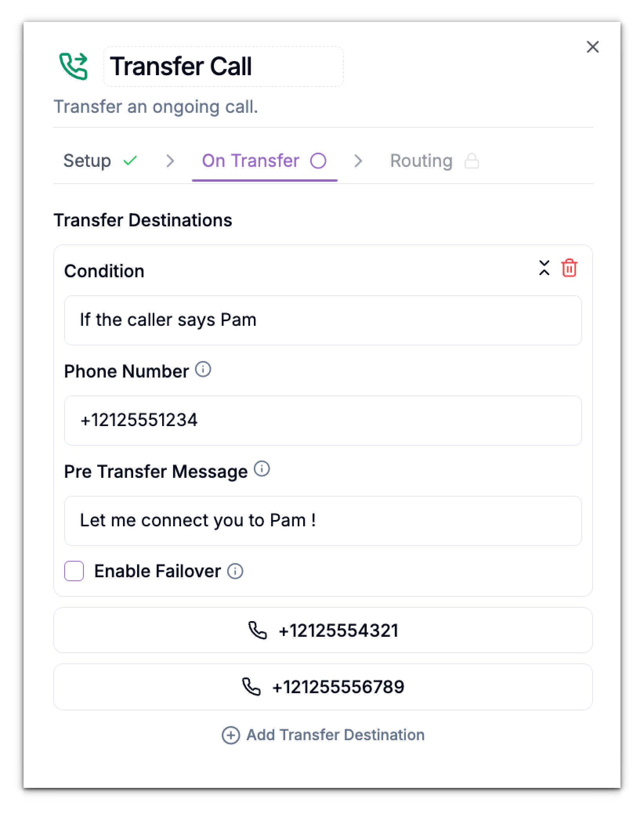The image size is (644, 813).
Task: Open the Phone Number info tooltip icon
Action: [203, 370]
